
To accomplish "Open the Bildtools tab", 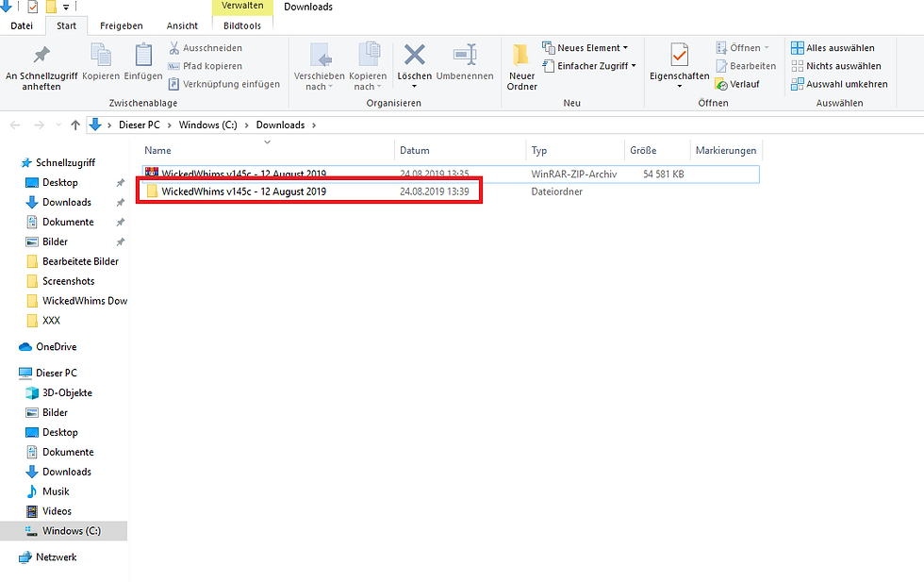I will click(242, 26).
